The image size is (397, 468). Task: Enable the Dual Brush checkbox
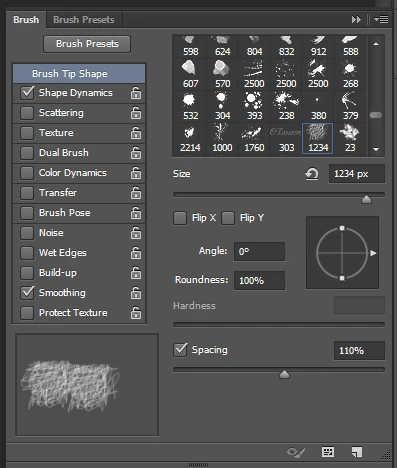[27, 153]
